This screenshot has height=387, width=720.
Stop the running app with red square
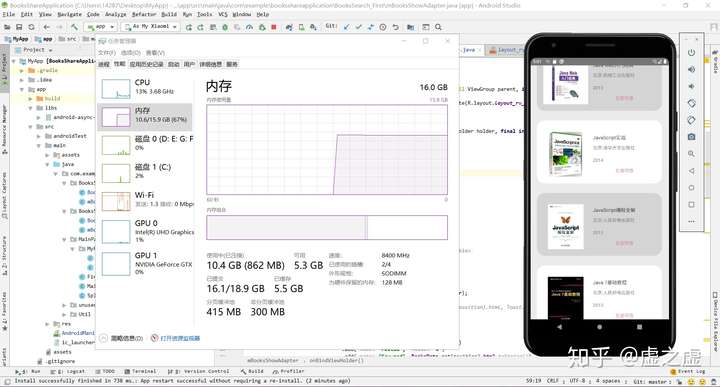(274, 27)
